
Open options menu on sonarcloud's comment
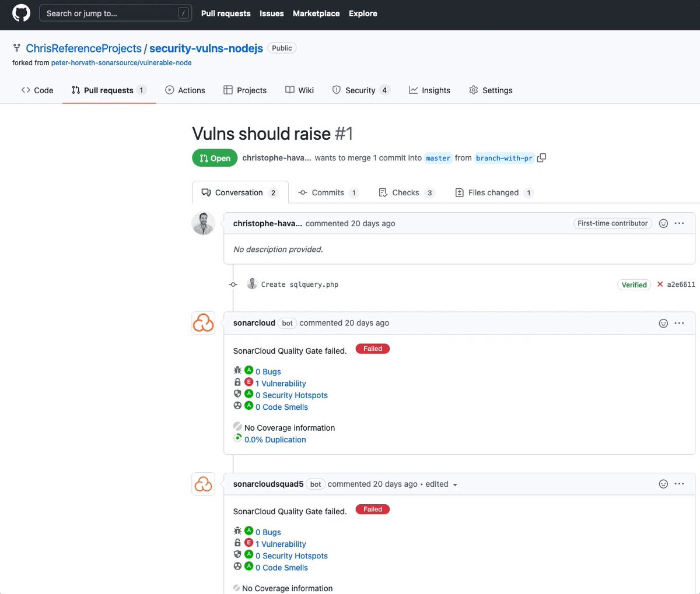click(679, 323)
